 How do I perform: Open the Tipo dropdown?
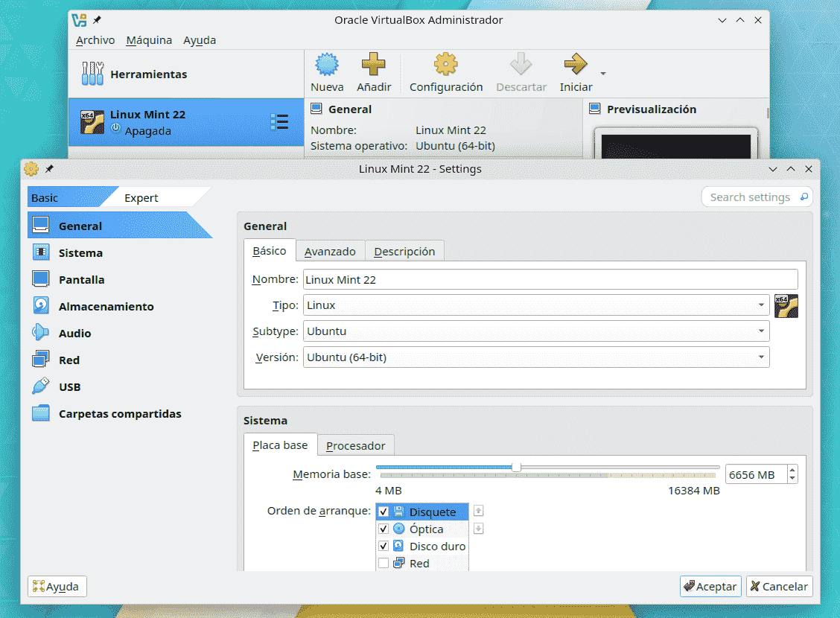[536, 305]
